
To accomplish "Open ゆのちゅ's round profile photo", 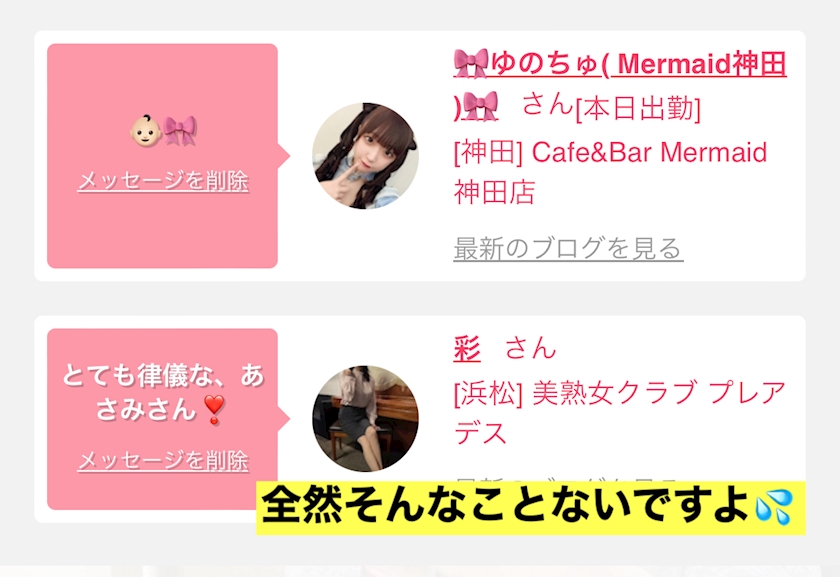I will [x=365, y=156].
